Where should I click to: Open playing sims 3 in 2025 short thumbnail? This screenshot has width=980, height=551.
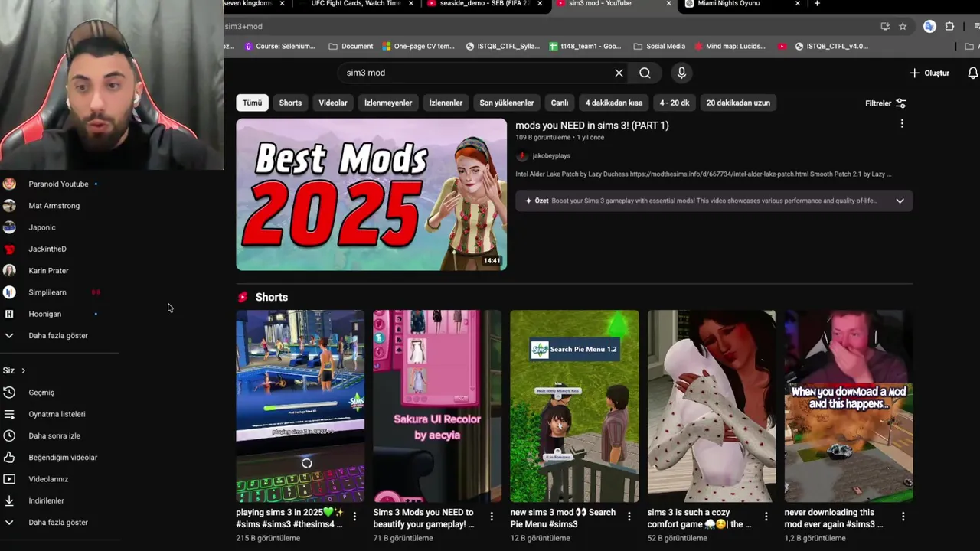coord(300,406)
